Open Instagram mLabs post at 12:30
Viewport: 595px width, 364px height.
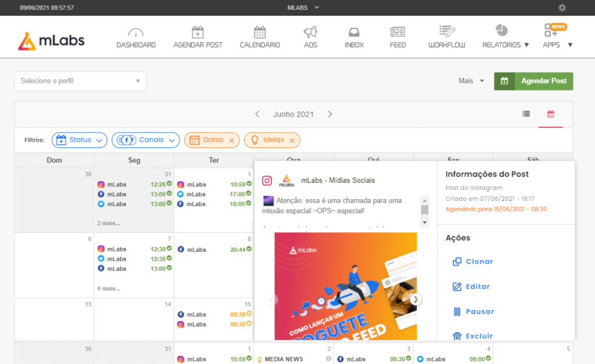(x=134, y=249)
